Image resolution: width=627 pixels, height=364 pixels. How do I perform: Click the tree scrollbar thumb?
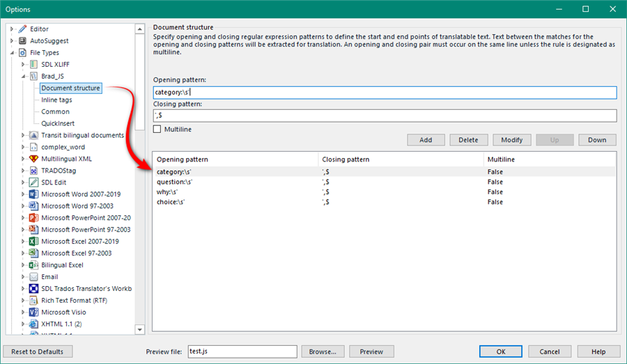139,82
